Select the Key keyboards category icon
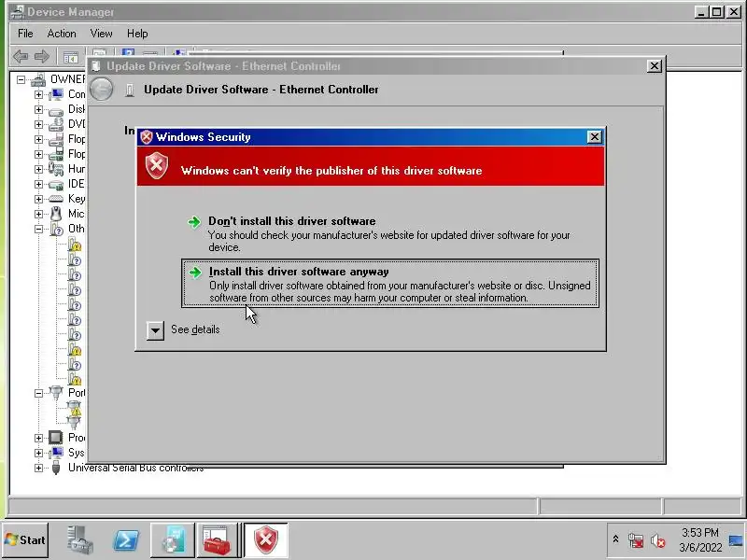The image size is (747, 560). [x=56, y=199]
